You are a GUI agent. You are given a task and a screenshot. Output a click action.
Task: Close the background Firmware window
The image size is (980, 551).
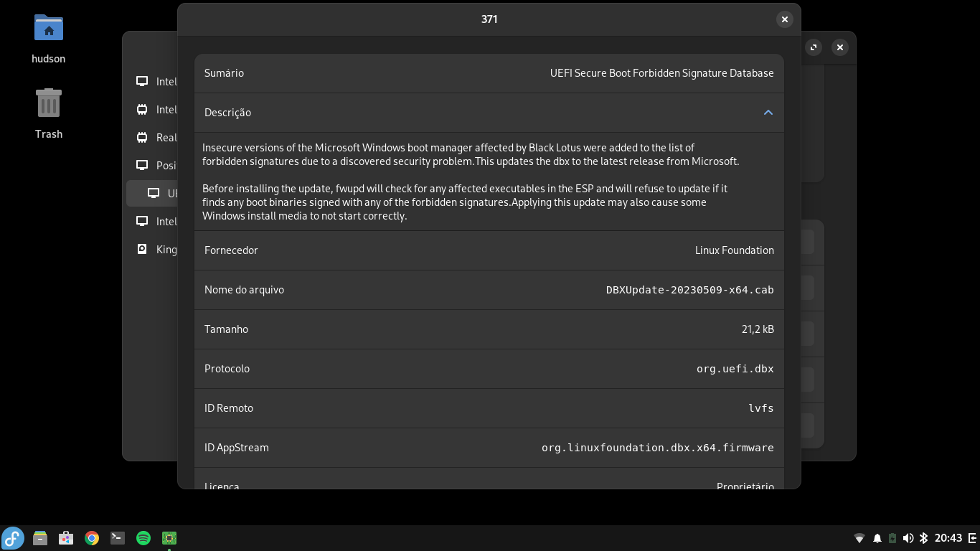click(x=839, y=47)
